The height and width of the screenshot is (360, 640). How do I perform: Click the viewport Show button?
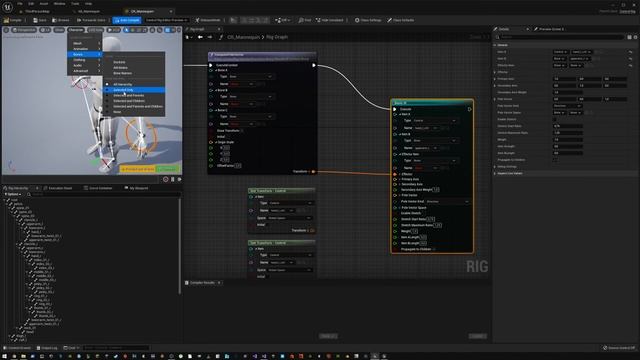[x=59, y=30]
